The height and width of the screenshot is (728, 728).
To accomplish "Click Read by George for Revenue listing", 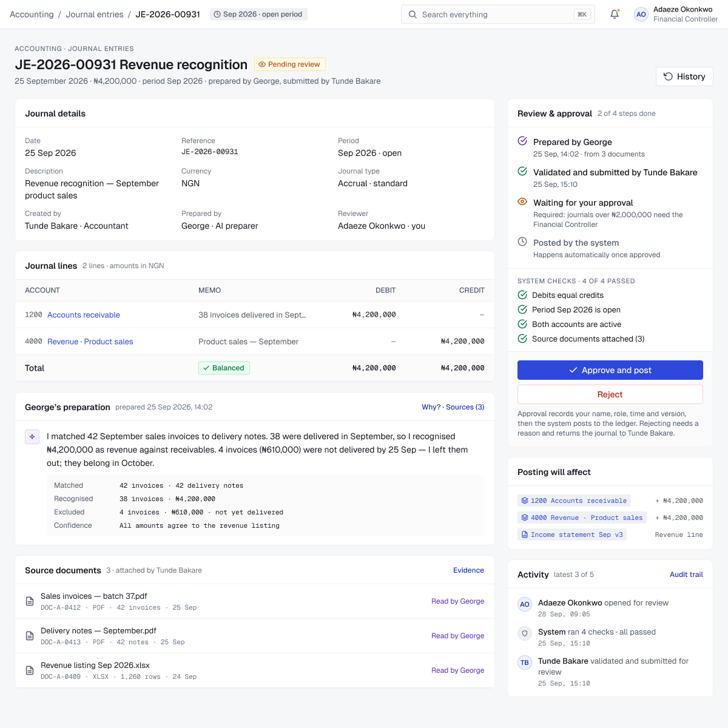I will [458, 670].
